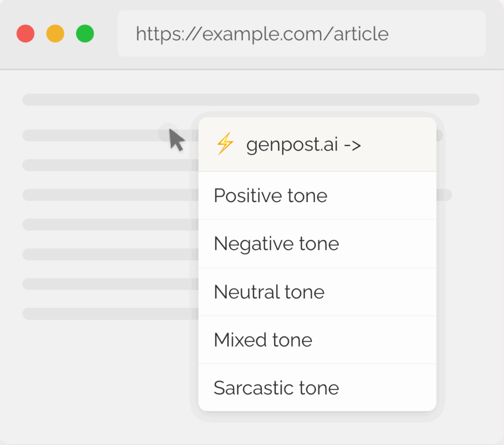
Task: Click the yellow minimize window button
Action: click(x=55, y=34)
